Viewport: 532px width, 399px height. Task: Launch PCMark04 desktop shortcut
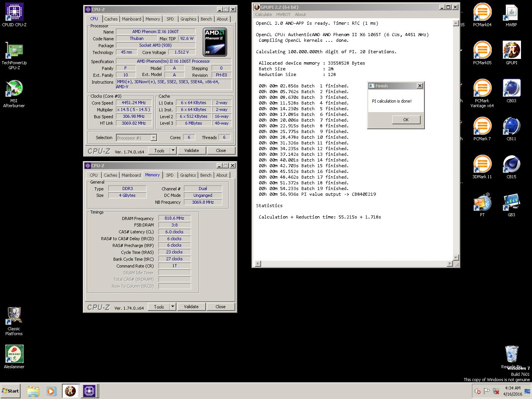[x=482, y=15]
